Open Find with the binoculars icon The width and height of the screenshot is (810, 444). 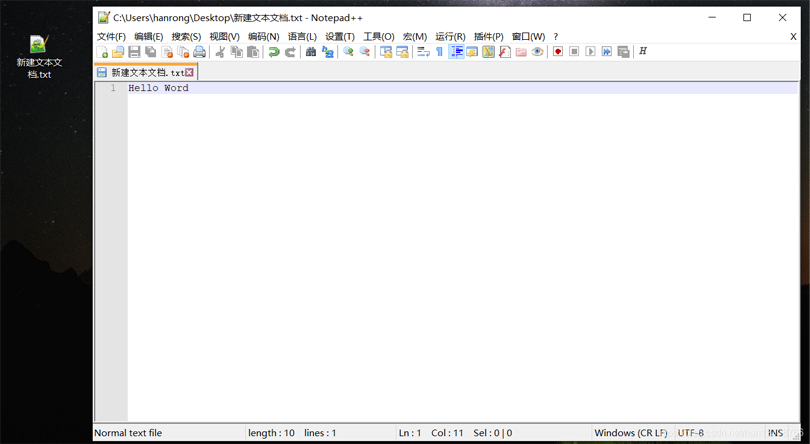(x=311, y=52)
